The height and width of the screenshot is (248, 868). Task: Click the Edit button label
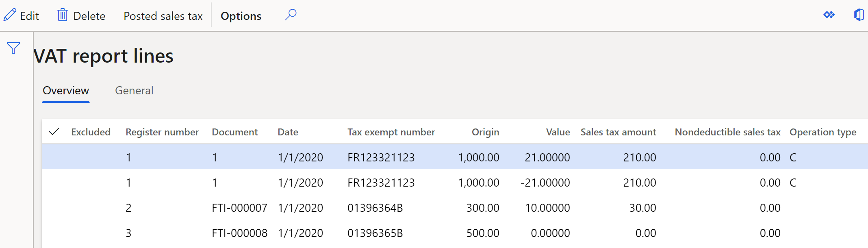point(30,16)
